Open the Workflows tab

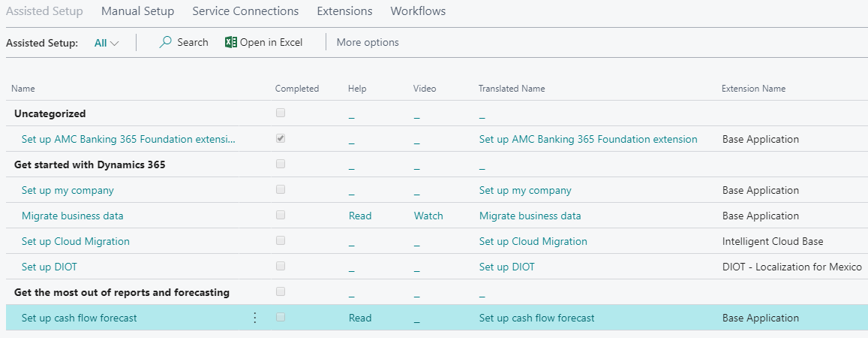[418, 11]
